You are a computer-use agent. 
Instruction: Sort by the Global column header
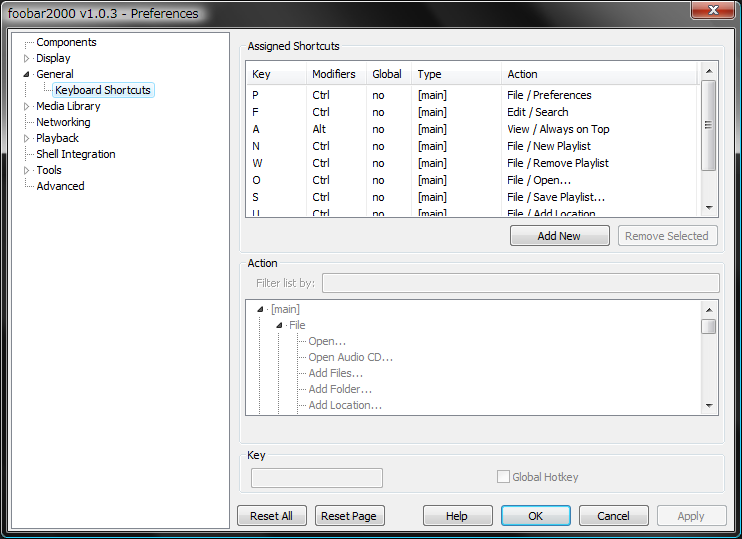click(x=389, y=74)
